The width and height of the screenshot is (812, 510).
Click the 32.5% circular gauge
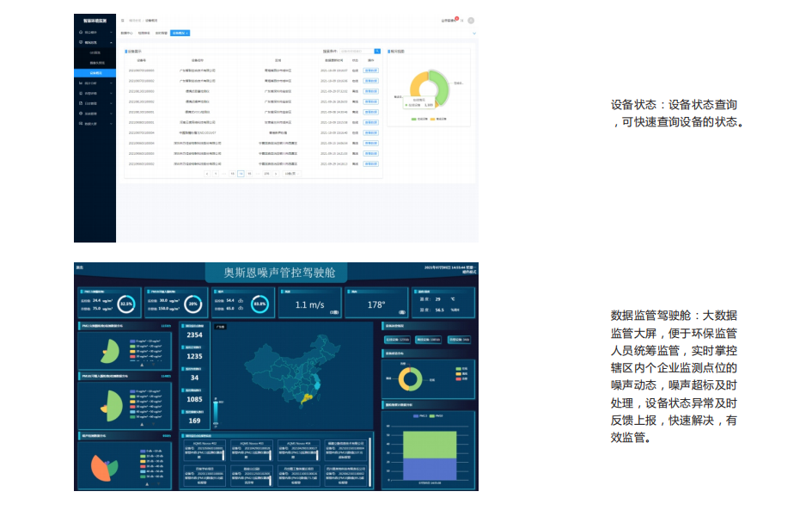pyautogui.click(x=126, y=304)
